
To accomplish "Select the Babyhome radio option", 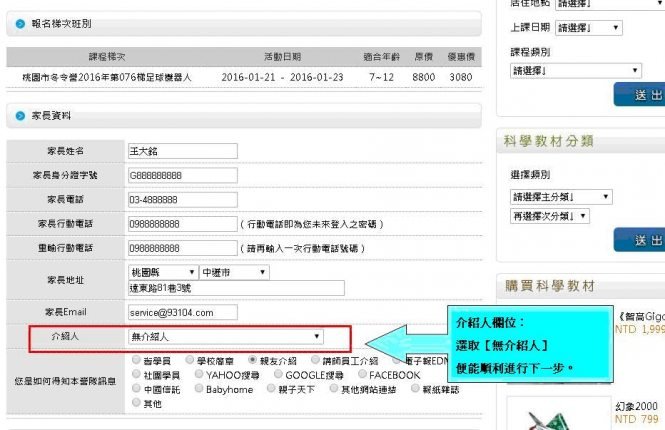I will click(x=198, y=388).
